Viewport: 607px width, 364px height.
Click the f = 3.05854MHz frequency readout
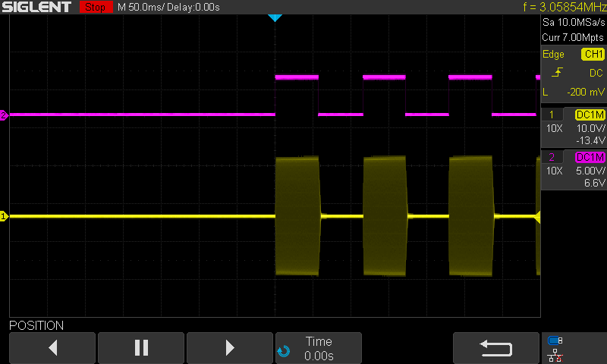tap(565, 7)
